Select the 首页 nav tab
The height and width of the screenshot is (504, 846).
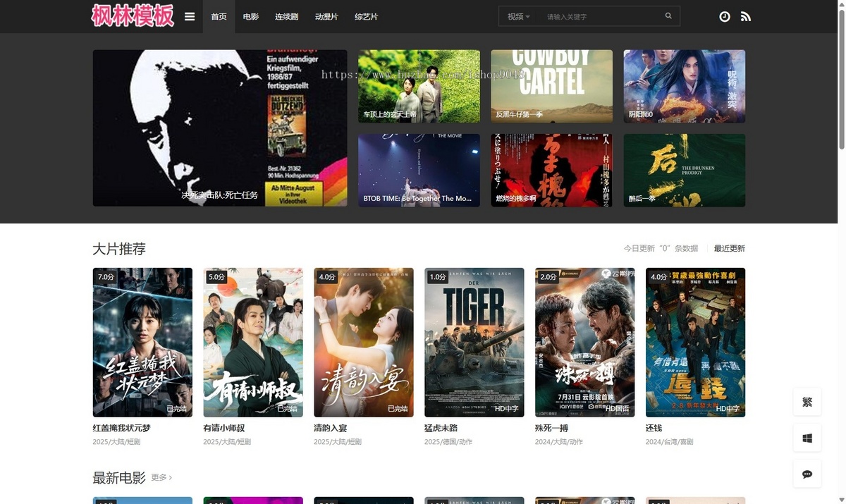click(219, 16)
